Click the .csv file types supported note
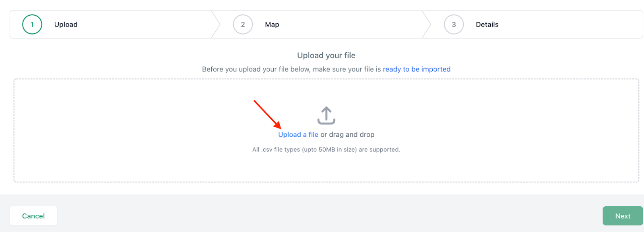 (x=326, y=150)
